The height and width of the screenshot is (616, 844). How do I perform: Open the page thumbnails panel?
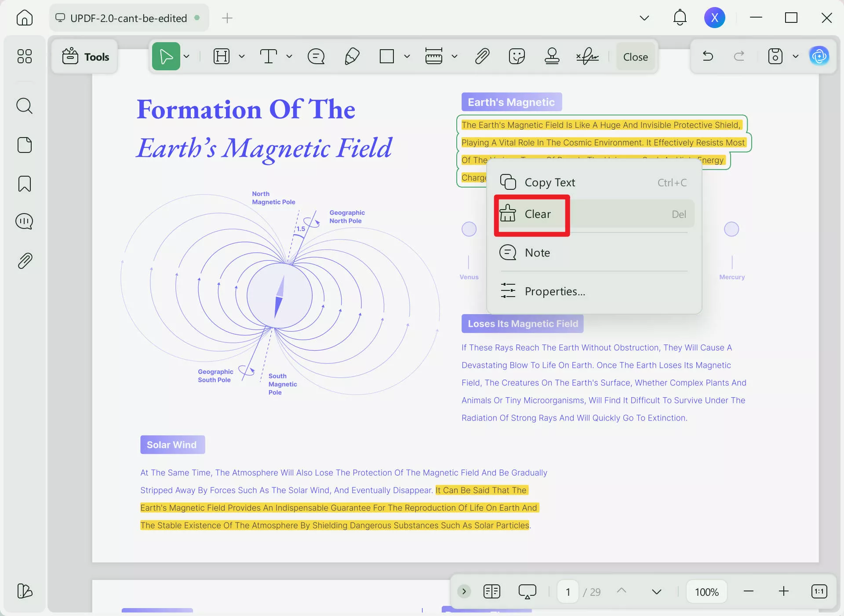click(x=25, y=145)
